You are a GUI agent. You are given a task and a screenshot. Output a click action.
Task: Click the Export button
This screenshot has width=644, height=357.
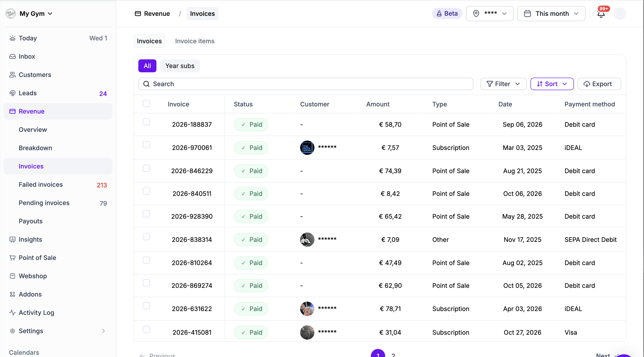tap(599, 84)
